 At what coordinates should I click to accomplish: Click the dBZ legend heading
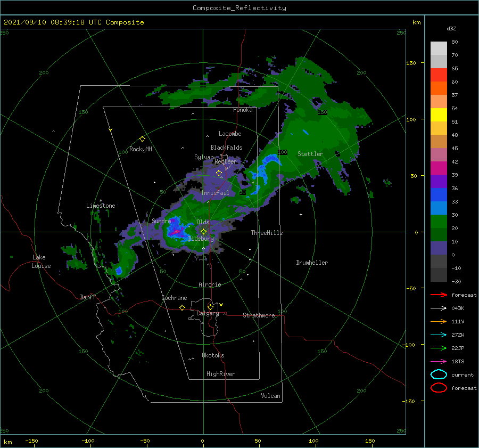(451, 28)
